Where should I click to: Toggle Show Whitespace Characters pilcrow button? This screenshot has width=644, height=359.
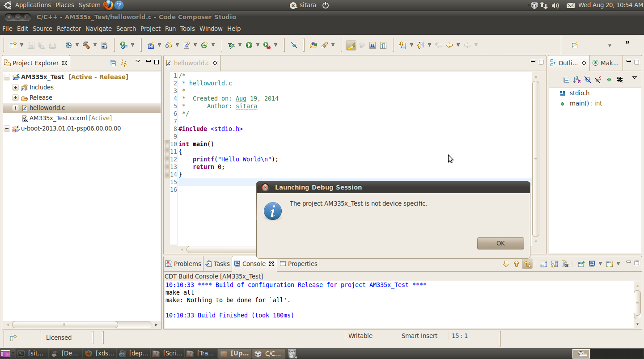coord(383,45)
